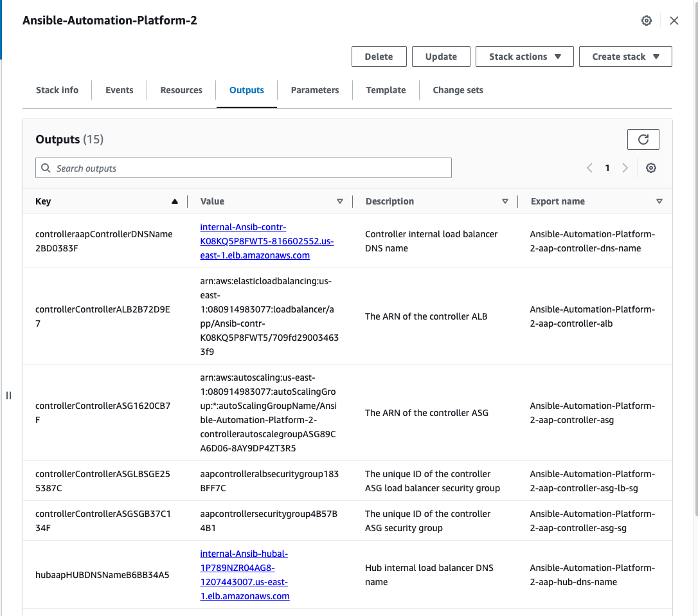Image resolution: width=698 pixels, height=616 pixels.
Task: Sort by Export name column arrow
Action: (659, 201)
